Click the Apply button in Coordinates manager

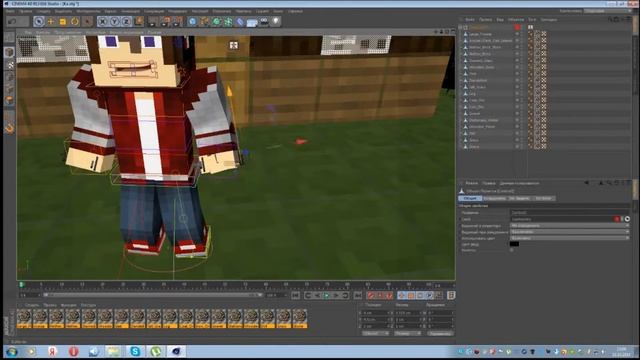pos(440,333)
